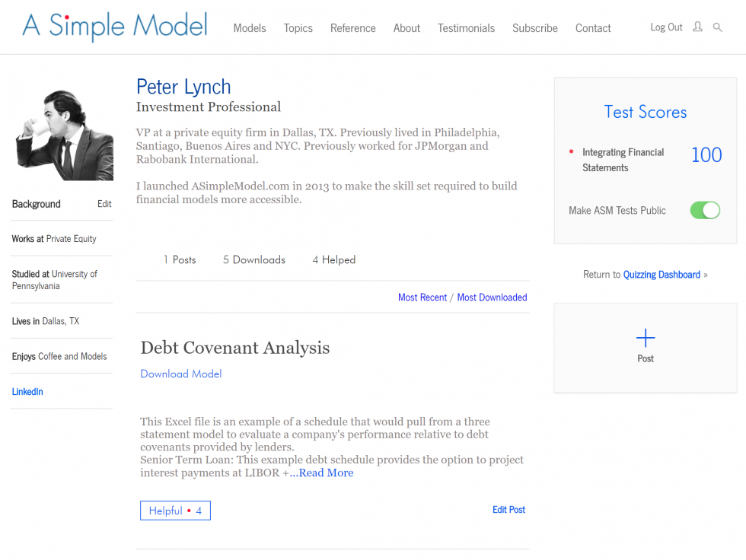Go to the Testimonials page
The height and width of the screenshot is (560, 746).
coord(466,28)
